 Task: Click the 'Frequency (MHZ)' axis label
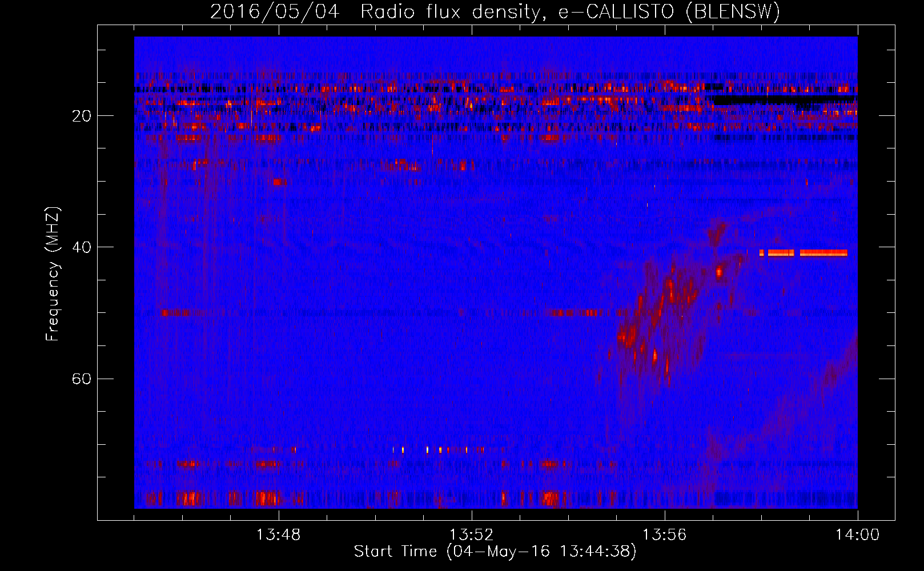pos(53,274)
